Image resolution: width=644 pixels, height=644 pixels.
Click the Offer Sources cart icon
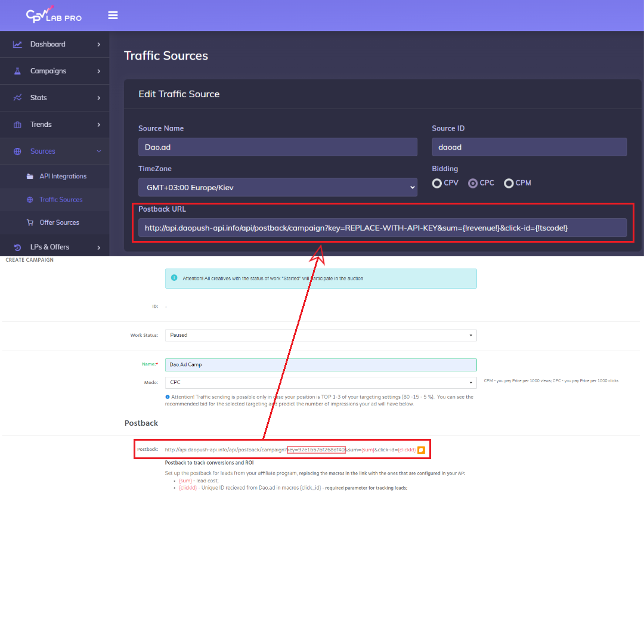click(30, 222)
